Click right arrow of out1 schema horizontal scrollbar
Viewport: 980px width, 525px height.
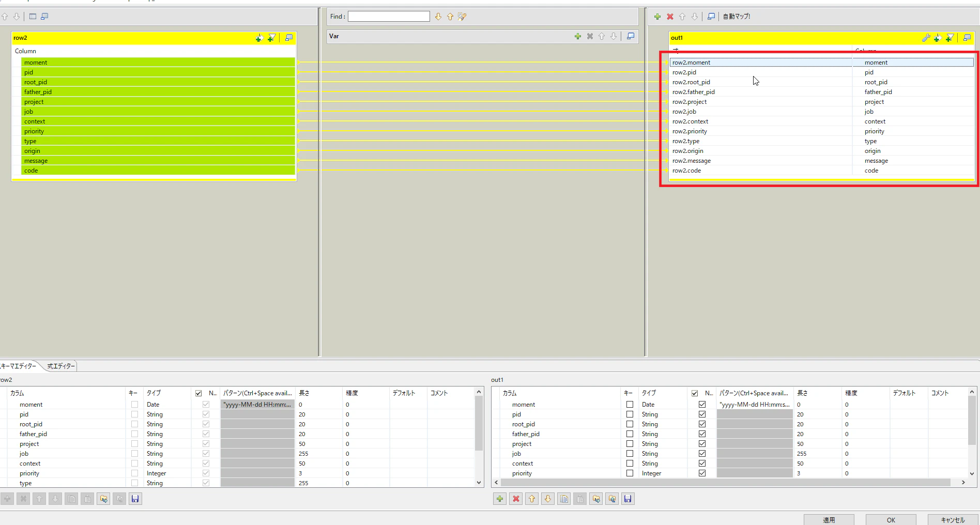[963, 483]
